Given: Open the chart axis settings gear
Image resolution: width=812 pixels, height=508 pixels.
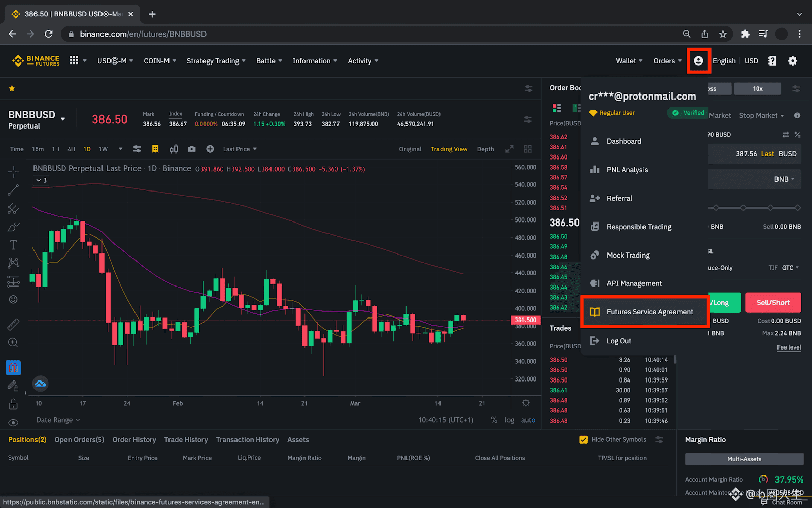Looking at the screenshot, I should (526, 403).
